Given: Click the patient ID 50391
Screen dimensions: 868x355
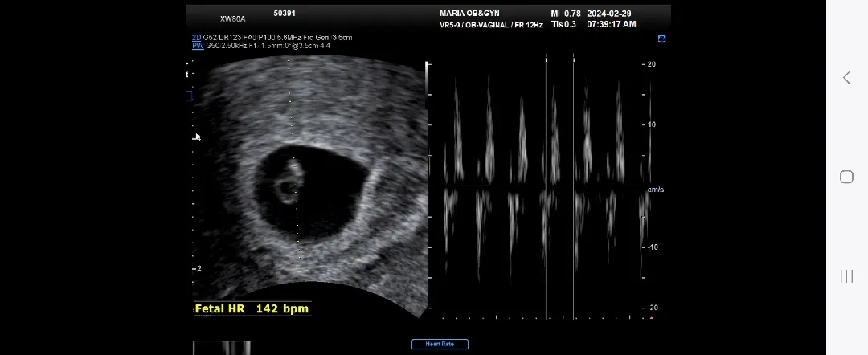Looking at the screenshot, I should [285, 14].
